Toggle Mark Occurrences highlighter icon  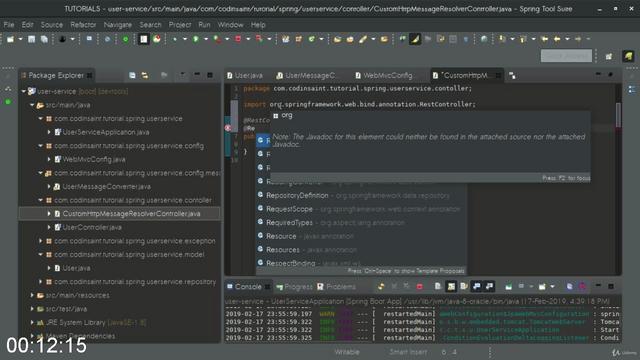click(x=415, y=39)
